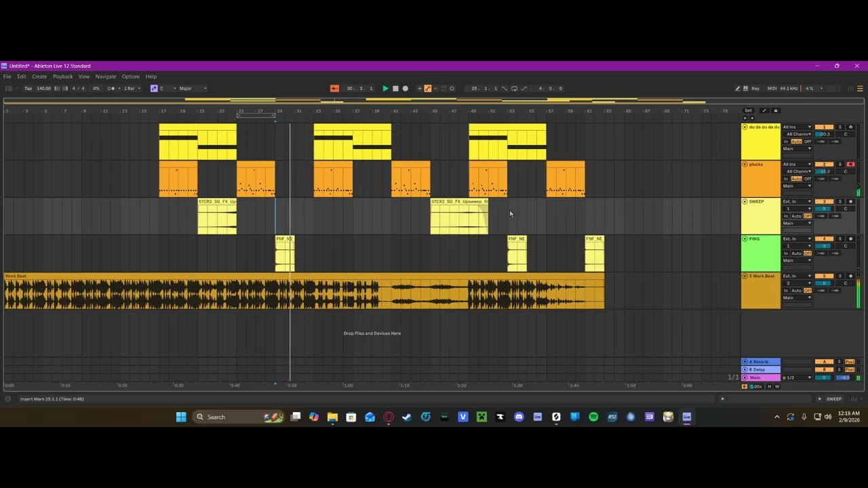Solo the du da du da du track

[x=840, y=127]
